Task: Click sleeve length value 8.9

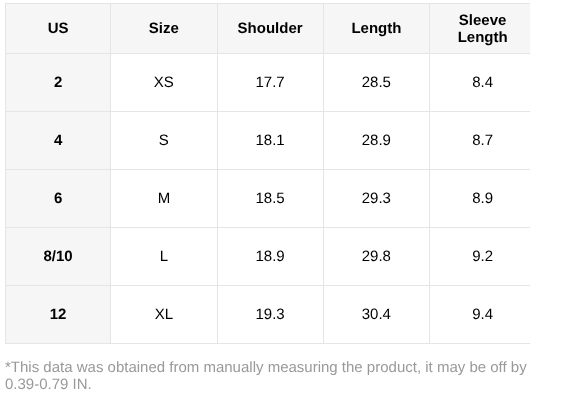Action: click(482, 198)
